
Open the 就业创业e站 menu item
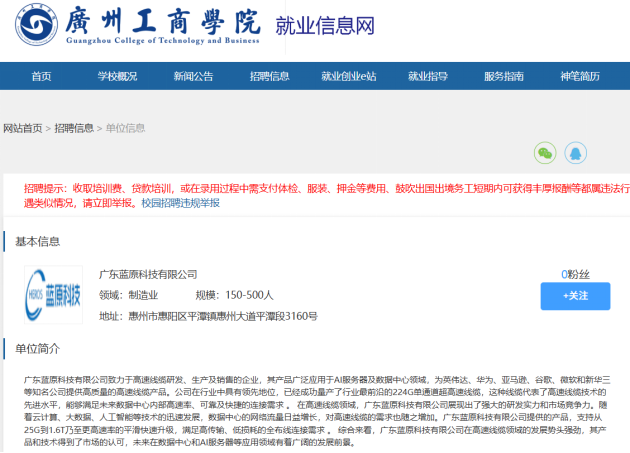348,76
